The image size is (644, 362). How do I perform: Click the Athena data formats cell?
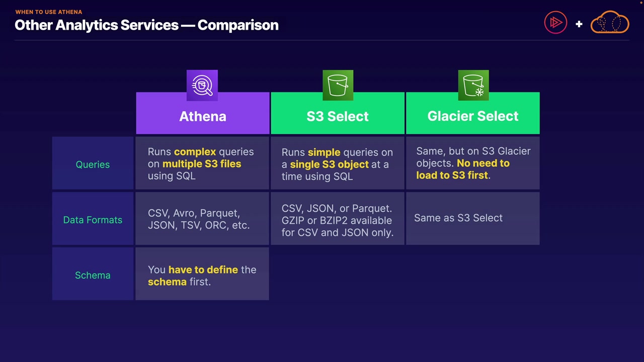tap(202, 219)
